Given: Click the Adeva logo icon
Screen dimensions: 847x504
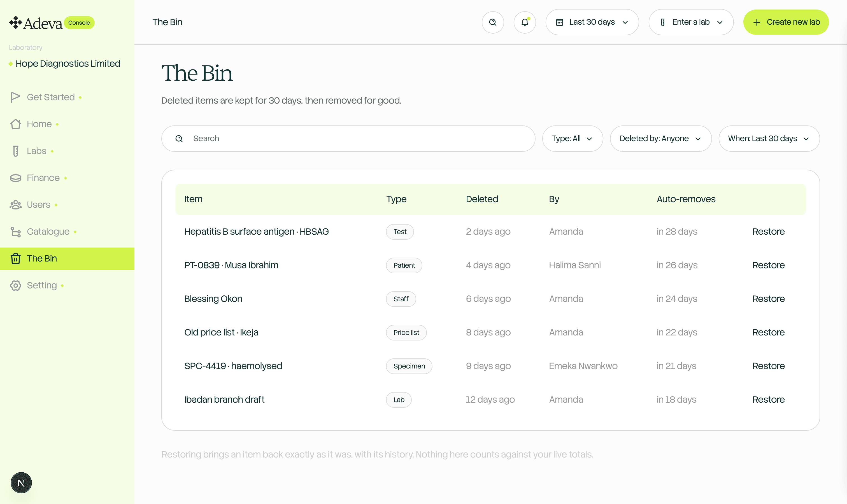Looking at the screenshot, I should coord(15,22).
